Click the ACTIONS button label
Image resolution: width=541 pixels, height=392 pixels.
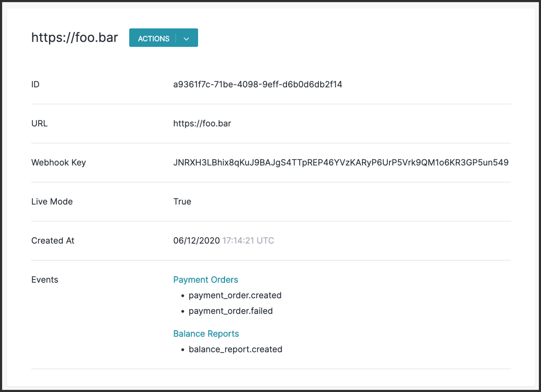point(153,38)
